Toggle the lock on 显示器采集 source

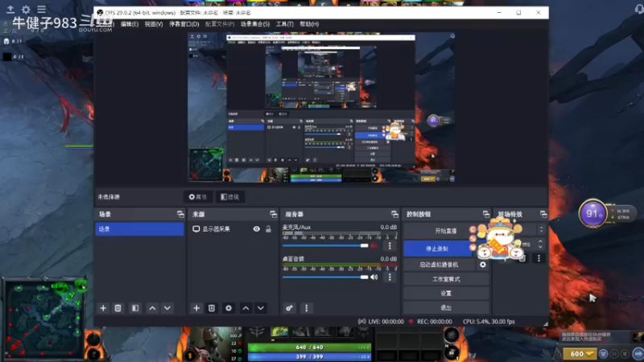(x=268, y=229)
